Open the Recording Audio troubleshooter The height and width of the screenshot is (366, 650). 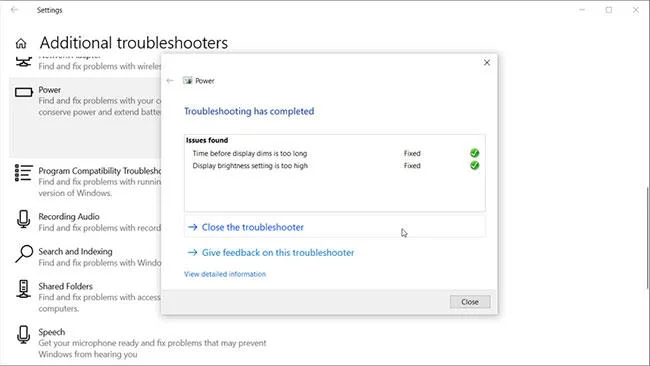86,222
